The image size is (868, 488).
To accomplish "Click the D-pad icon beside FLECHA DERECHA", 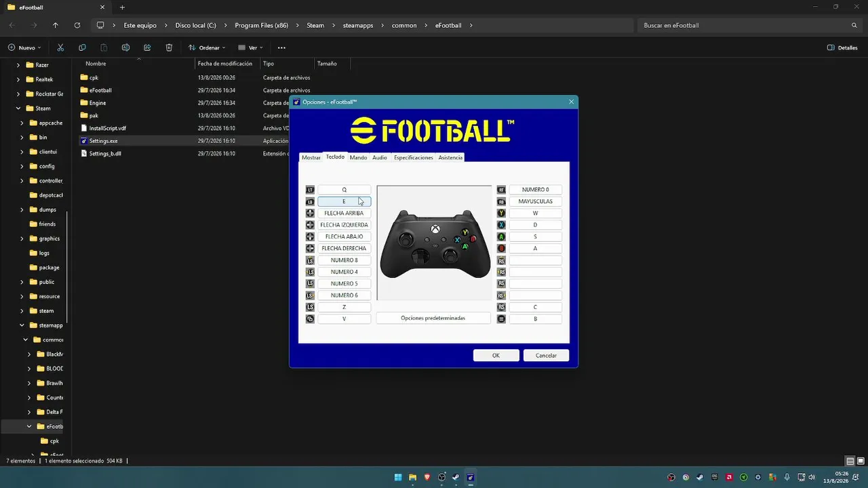I will click(310, 249).
